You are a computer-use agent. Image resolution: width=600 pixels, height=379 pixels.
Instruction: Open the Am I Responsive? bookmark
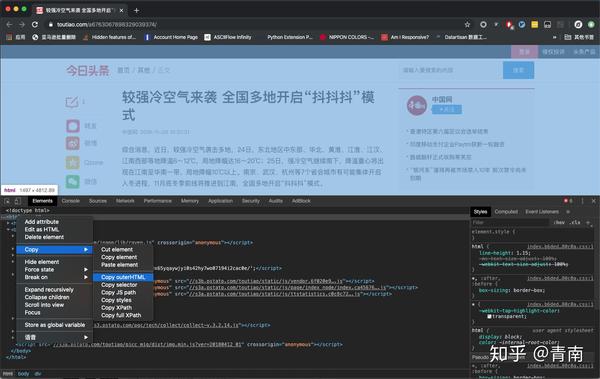coord(405,37)
